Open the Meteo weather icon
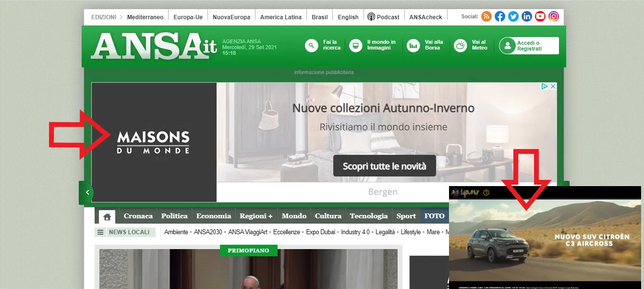This screenshot has width=644, height=289. click(461, 46)
